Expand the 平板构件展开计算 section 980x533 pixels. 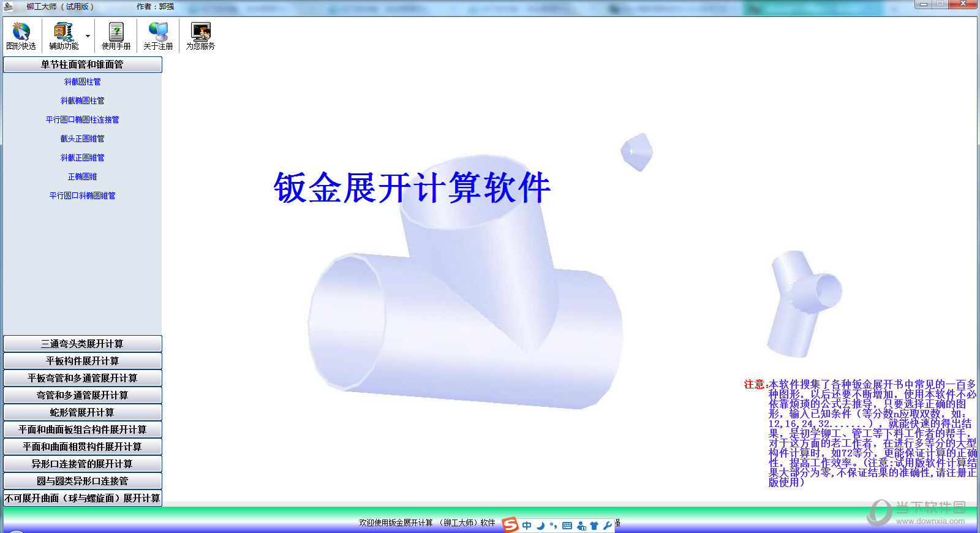[83, 361]
